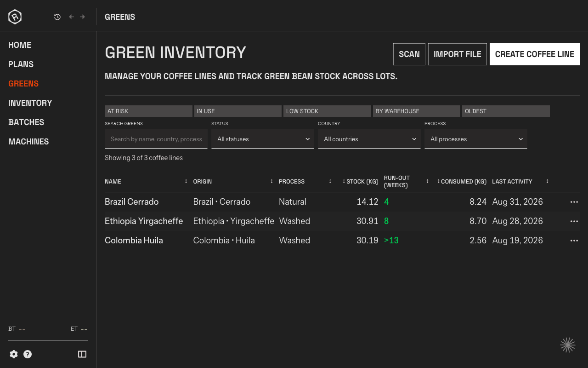This screenshot has height=368, width=588.
Task: Open the Ethiopia Yirgacheffe coffee line
Action: (144, 221)
